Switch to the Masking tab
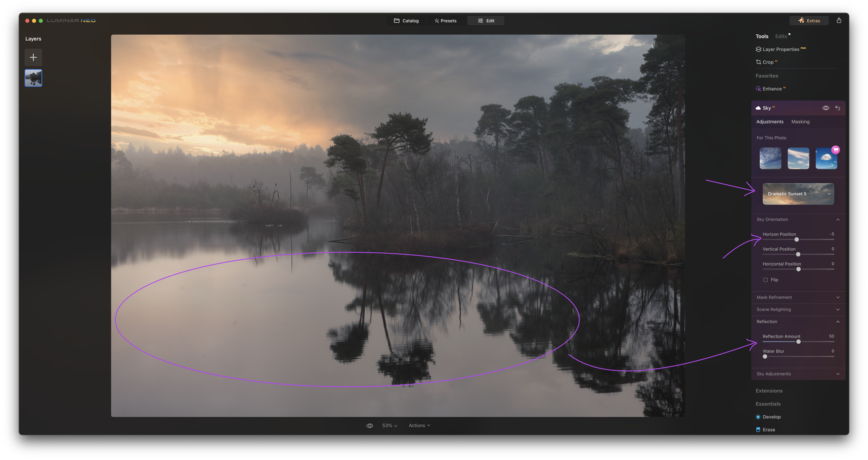868x460 pixels. 800,122
